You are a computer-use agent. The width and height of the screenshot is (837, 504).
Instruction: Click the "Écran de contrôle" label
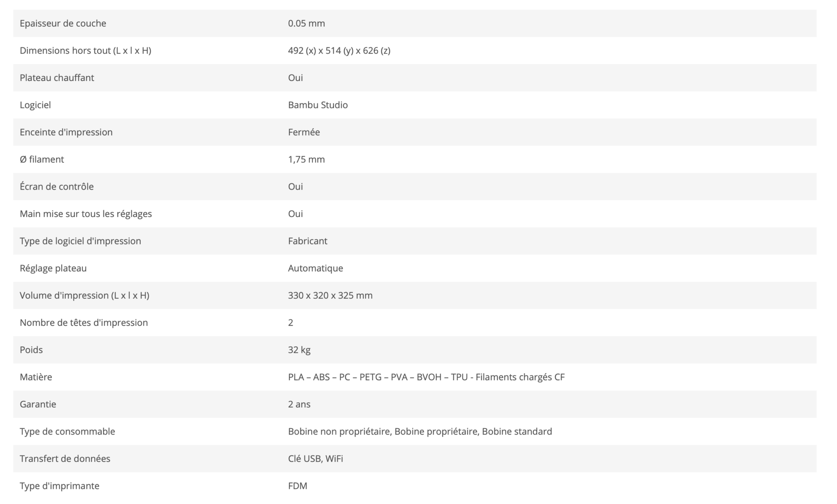pyautogui.click(x=57, y=186)
